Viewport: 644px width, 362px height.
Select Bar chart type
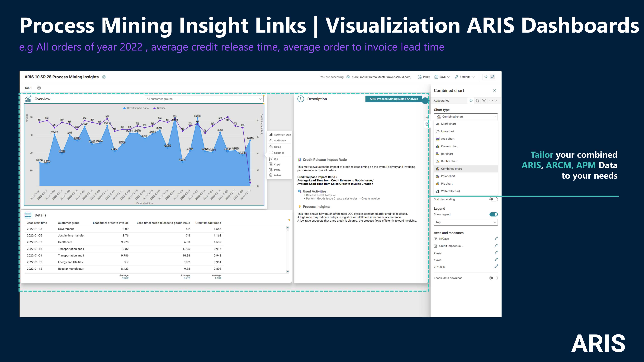[x=466, y=154]
